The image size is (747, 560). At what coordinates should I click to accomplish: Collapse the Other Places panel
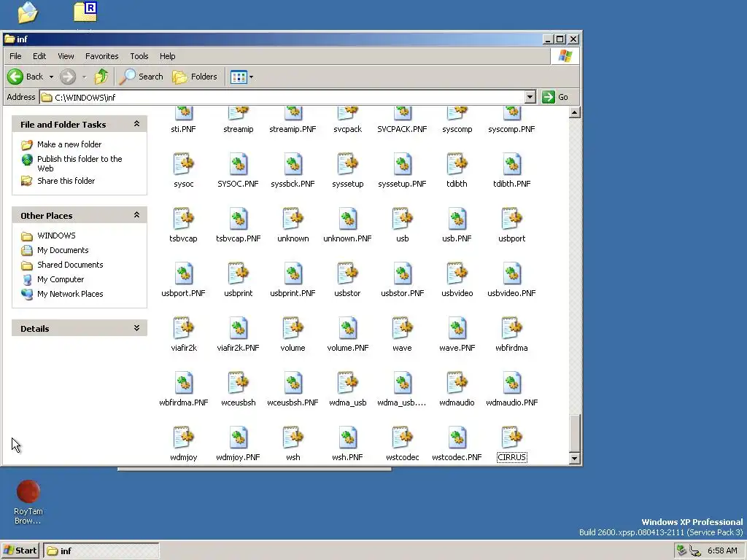pos(136,215)
